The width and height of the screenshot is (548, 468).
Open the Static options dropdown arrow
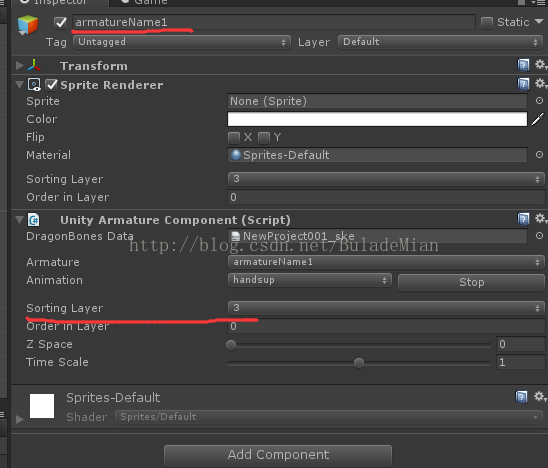tap(539, 22)
